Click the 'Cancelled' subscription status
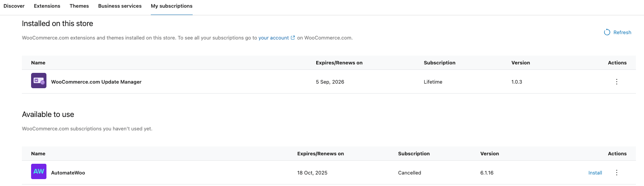Viewport: 644px width, 186px height. [410, 173]
